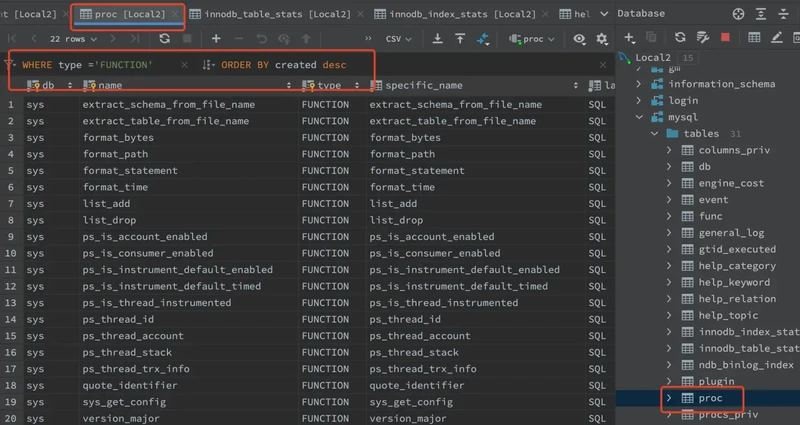The image size is (800, 425).
Task: Reload the proc table data
Action: coord(164,38)
